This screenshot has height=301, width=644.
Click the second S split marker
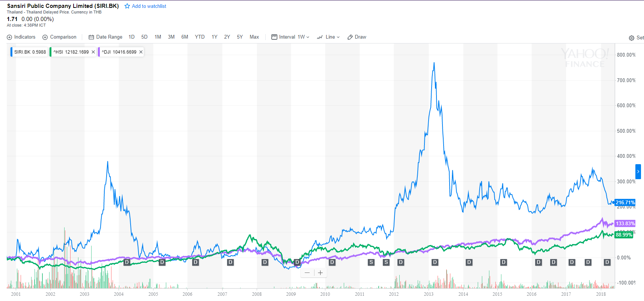[386, 262]
